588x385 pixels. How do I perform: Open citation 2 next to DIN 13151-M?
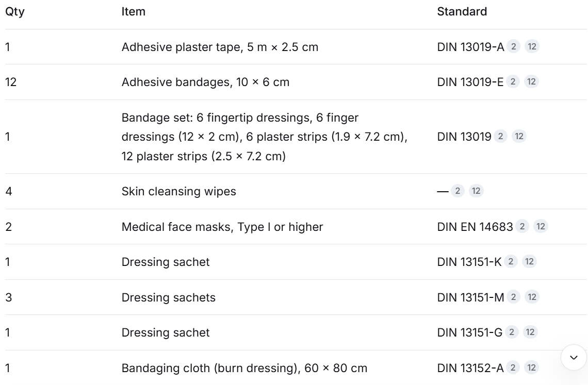click(x=513, y=297)
